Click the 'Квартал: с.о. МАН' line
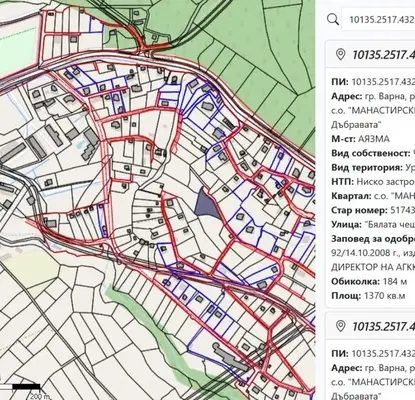The height and width of the screenshot is (400, 415). click(x=373, y=196)
